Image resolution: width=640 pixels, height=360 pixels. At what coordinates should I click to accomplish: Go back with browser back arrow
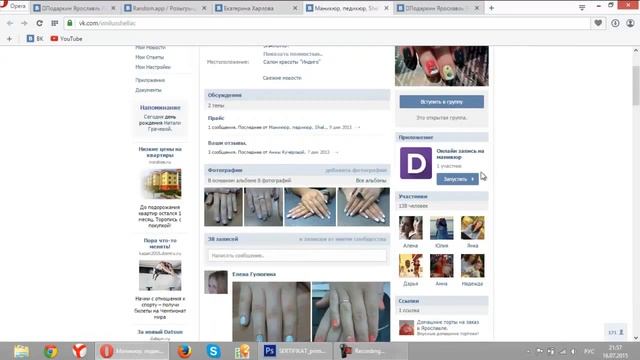[10, 23]
